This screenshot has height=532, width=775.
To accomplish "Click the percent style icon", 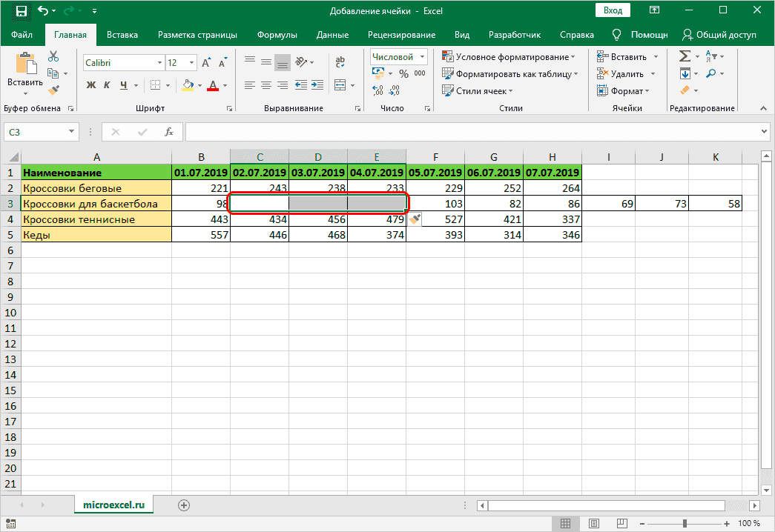I will pos(403,73).
